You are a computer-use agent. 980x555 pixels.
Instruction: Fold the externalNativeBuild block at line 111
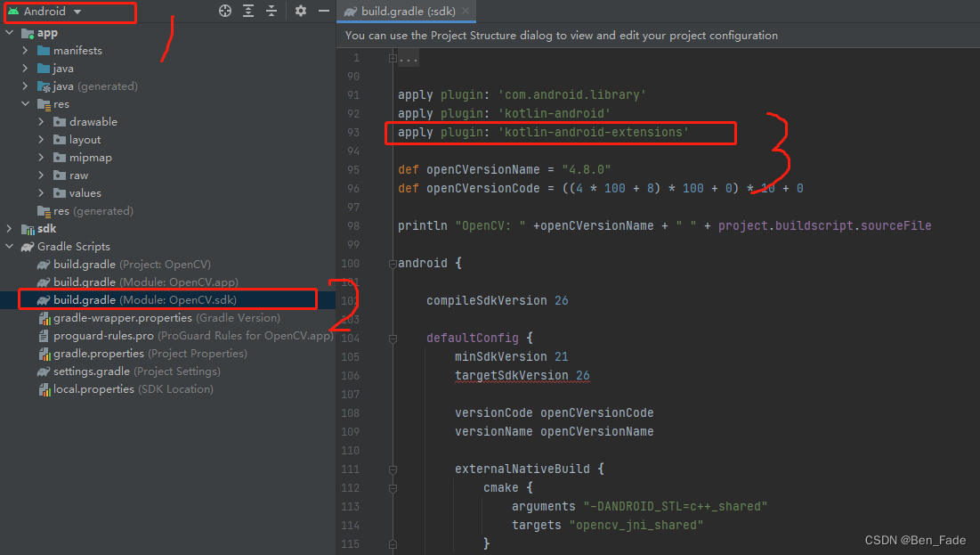(393, 469)
